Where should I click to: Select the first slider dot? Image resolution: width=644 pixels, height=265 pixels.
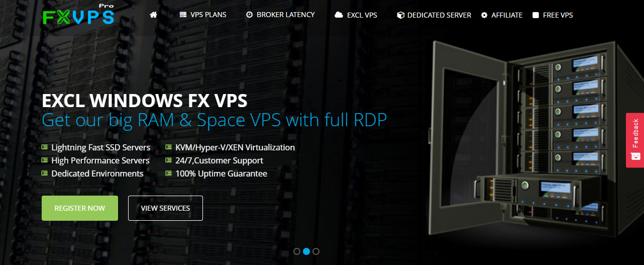297,251
